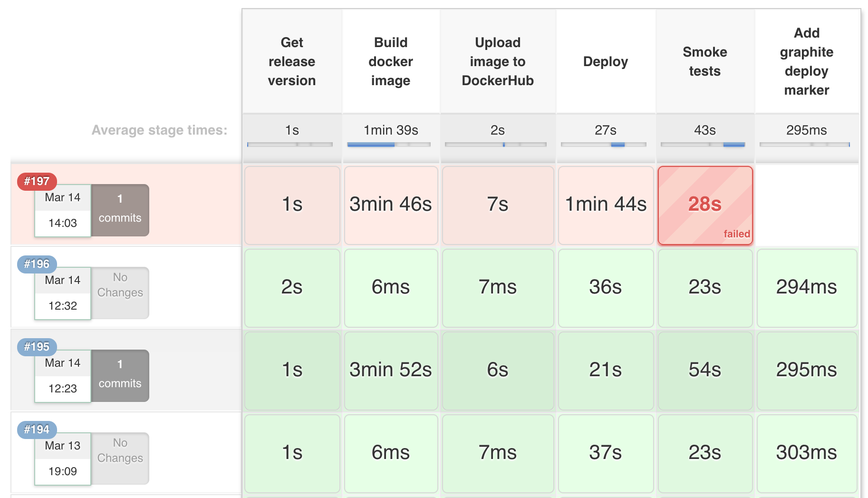Screen dimensions: 868x498
Task: Open the 3min 52s Build docker image cell
Action: coord(391,371)
